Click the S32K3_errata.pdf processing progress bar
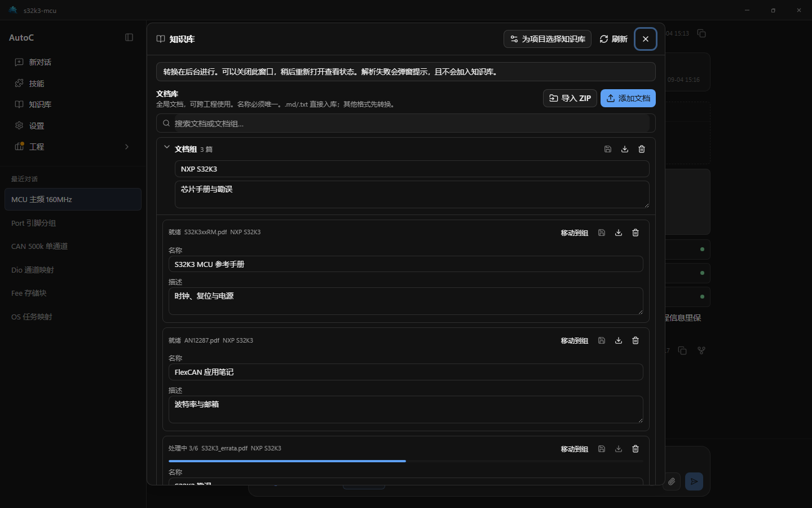Image resolution: width=812 pixels, height=508 pixels. [x=406, y=461]
